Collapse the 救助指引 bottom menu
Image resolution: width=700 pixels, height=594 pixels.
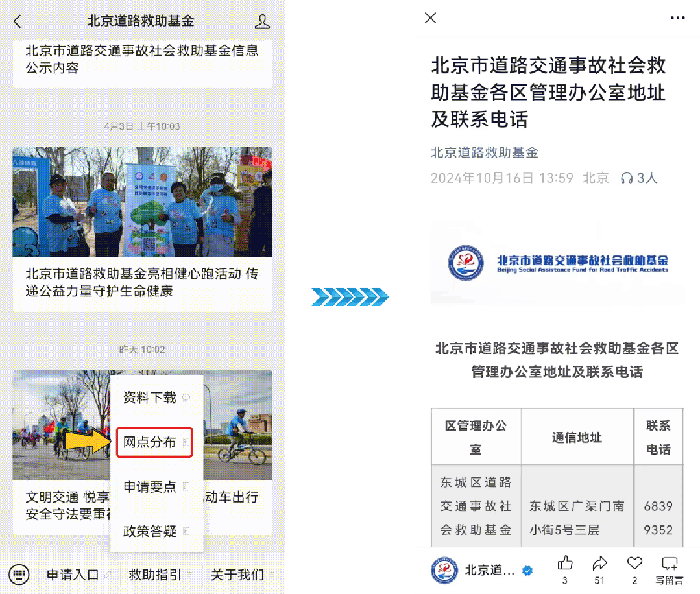pos(156,574)
